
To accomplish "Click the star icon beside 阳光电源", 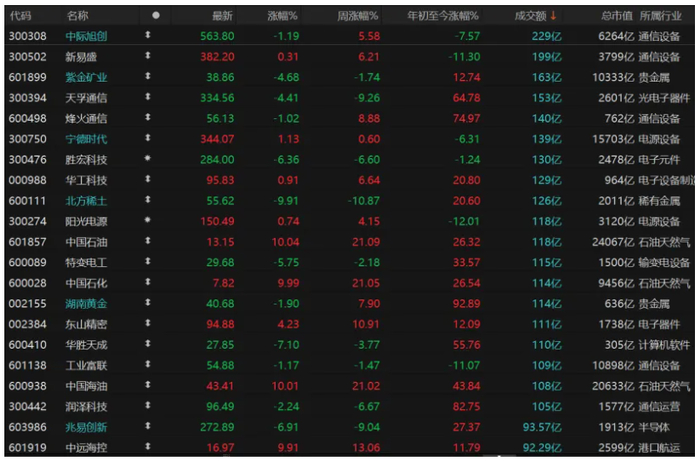I will (x=148, y=220).
